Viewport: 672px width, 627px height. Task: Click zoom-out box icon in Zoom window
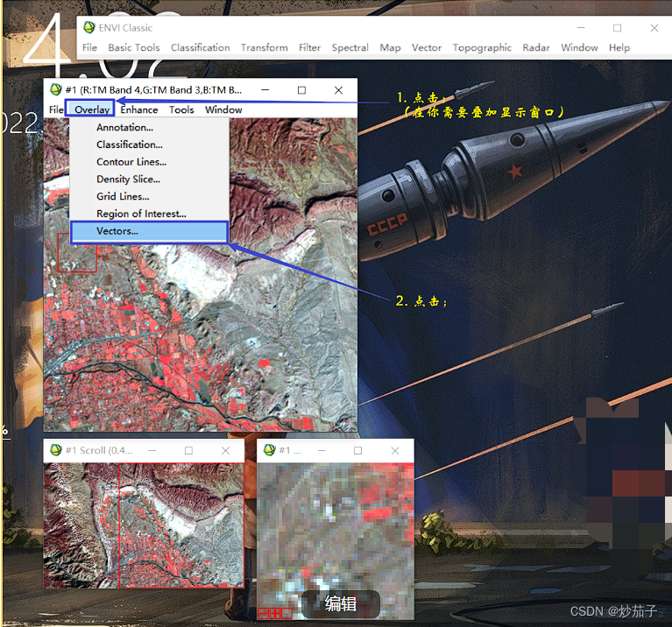click(263, 613)
